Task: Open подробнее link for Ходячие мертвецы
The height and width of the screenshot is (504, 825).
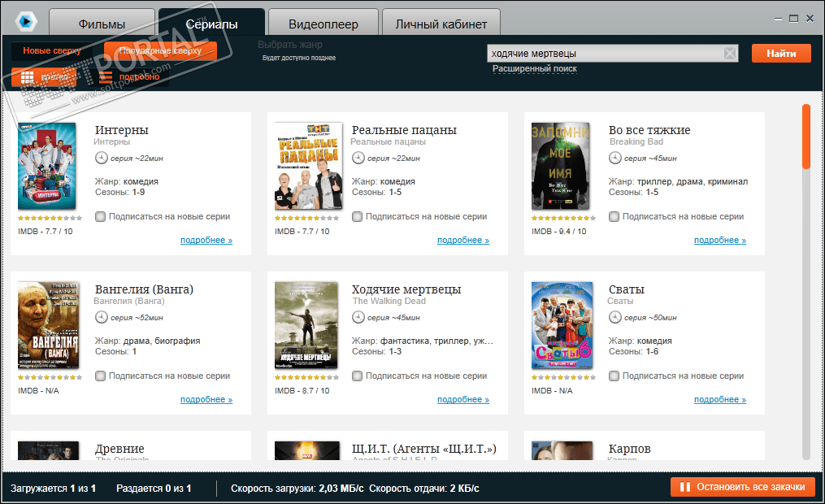Action: click(x=463, y=399)
